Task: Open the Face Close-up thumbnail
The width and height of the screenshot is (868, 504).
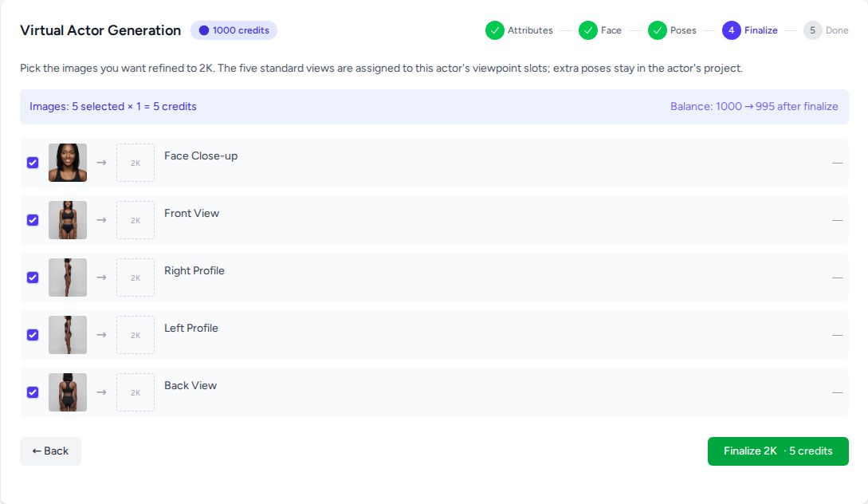Action: (x=68, y=163)
